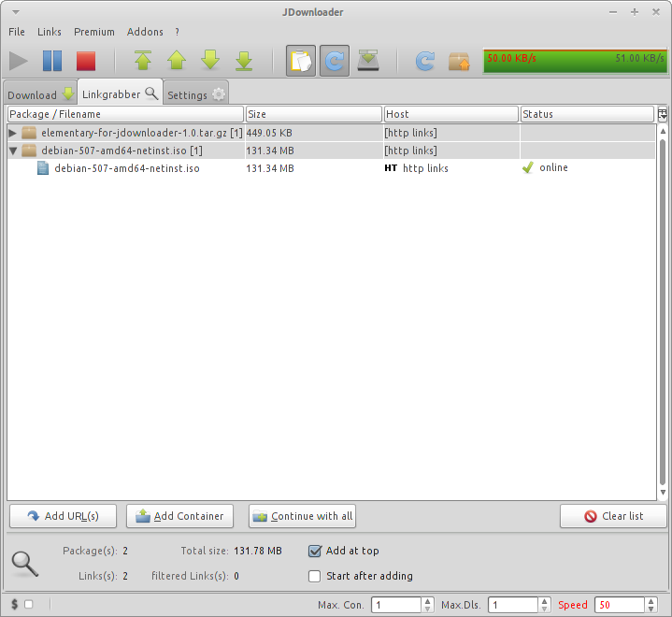Click the list scrollbar up arrow
Viewport: 672px width, 617px height.
(x=663, y=131)
